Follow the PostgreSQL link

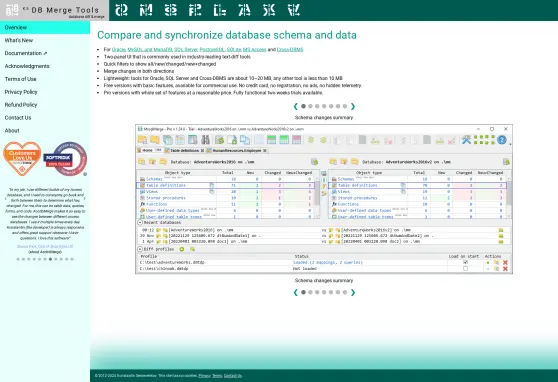coord(212,49)
